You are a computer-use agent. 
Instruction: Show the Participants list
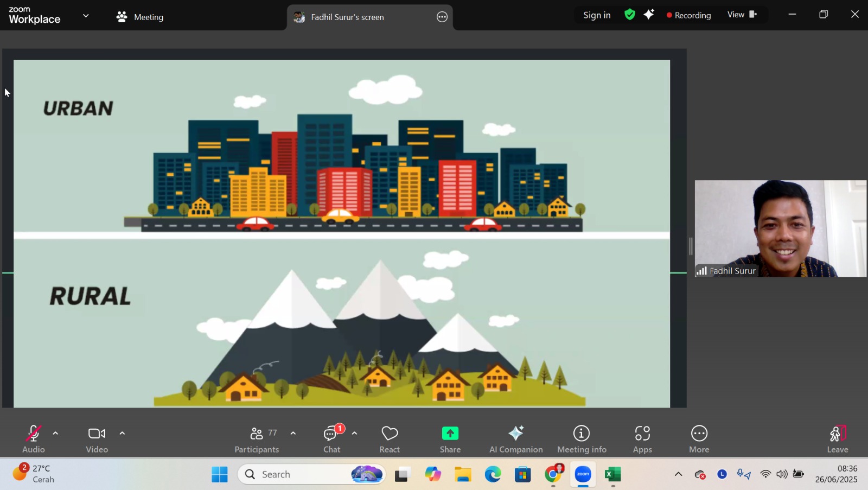tap(257, 439)
